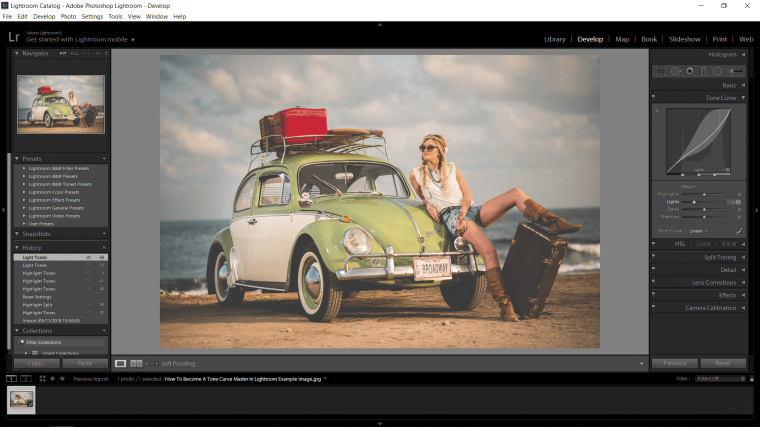Viewport: 760px width, 427px height.
Task: Click the edit point curve icon
Action: point(739,231)
